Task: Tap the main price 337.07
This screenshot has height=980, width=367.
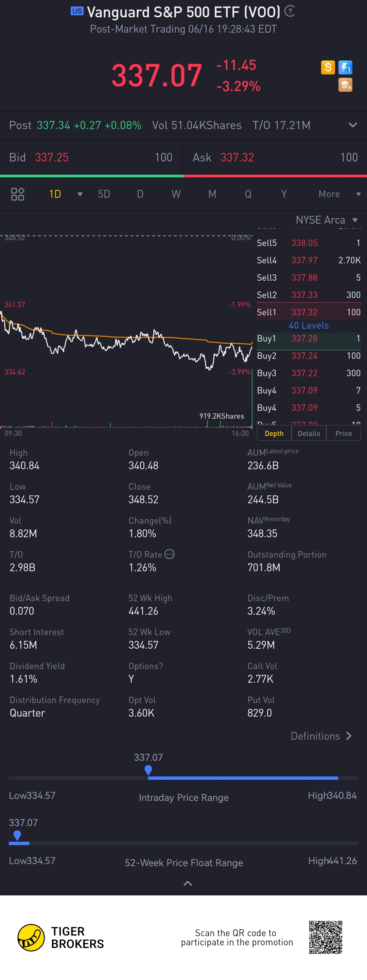Action: pyautogui.click(x=157, y=75)
